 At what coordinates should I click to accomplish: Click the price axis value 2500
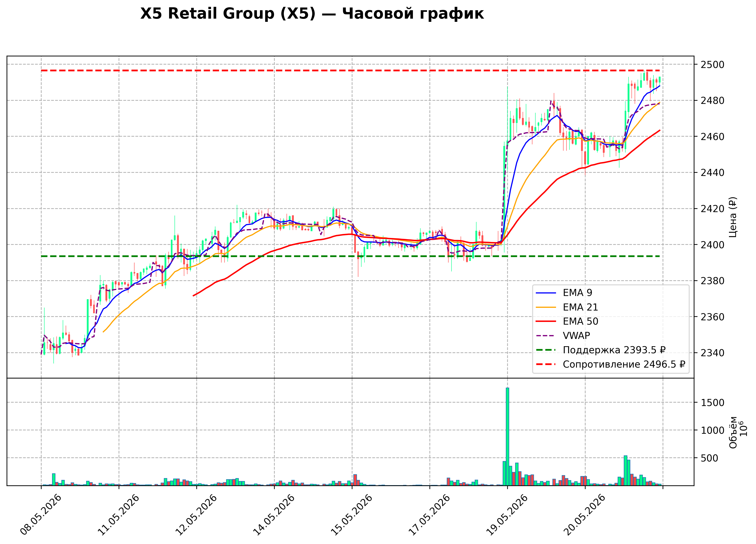[x=712, y=65]
